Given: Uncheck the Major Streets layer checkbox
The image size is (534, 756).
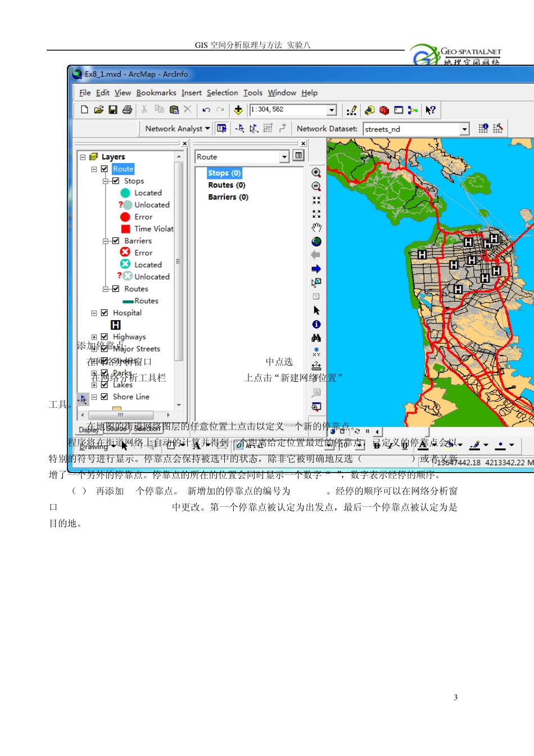Looking at the screenshot, I should pyautogui.click(x=104, y=349).
